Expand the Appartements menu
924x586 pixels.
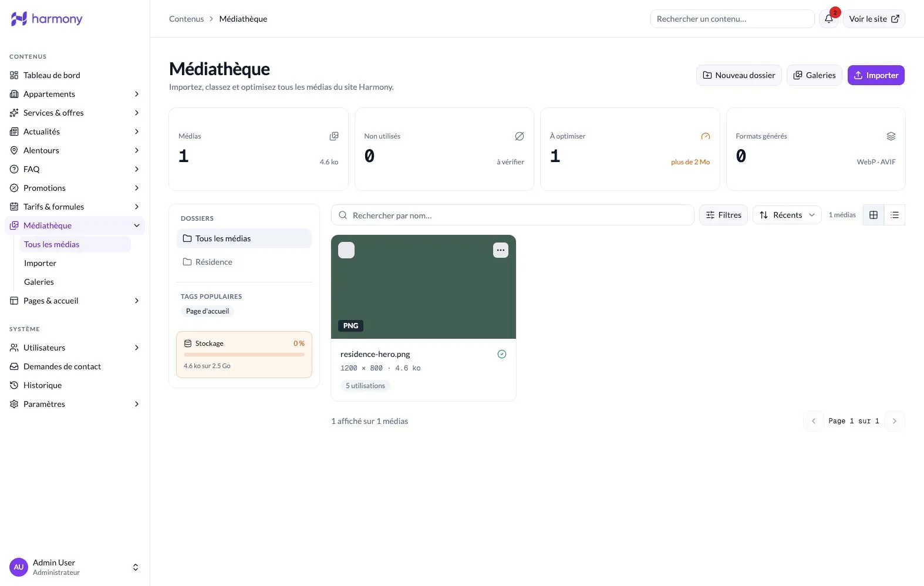137,94
